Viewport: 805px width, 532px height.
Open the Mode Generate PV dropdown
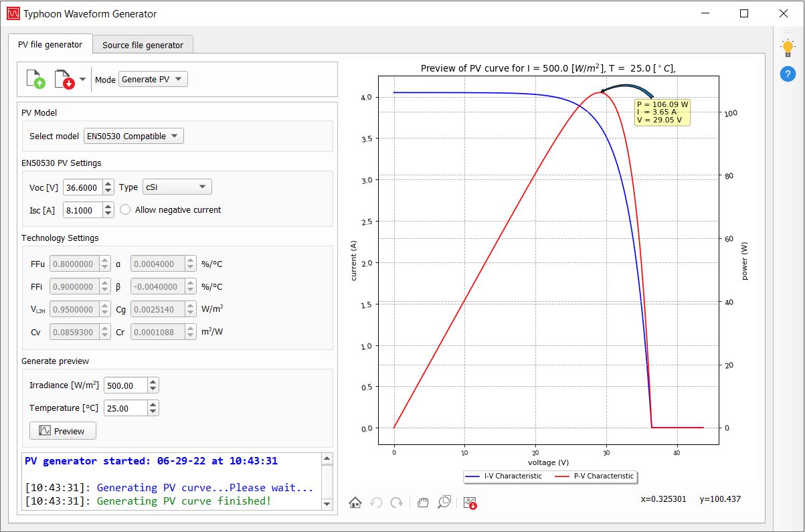pos(153,79)
